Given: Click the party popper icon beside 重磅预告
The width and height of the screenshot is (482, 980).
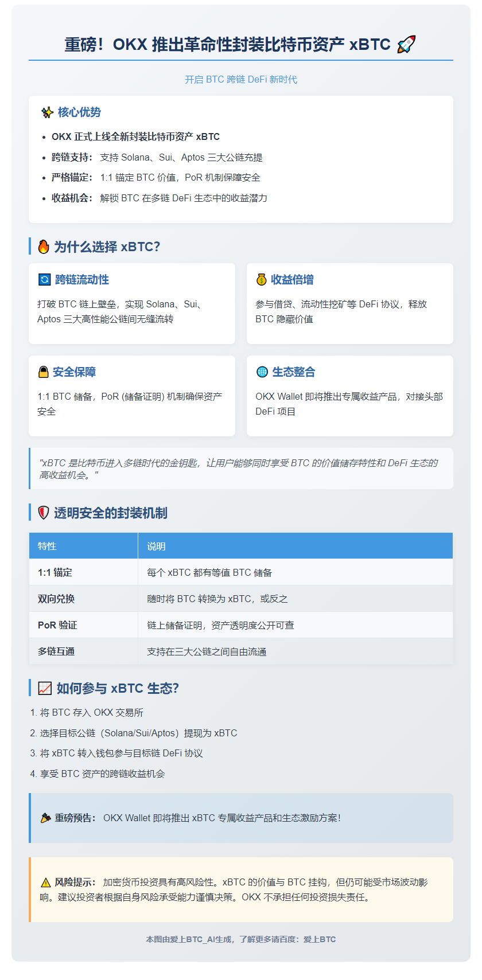Looking at the screenshot, I should [45, 818].
